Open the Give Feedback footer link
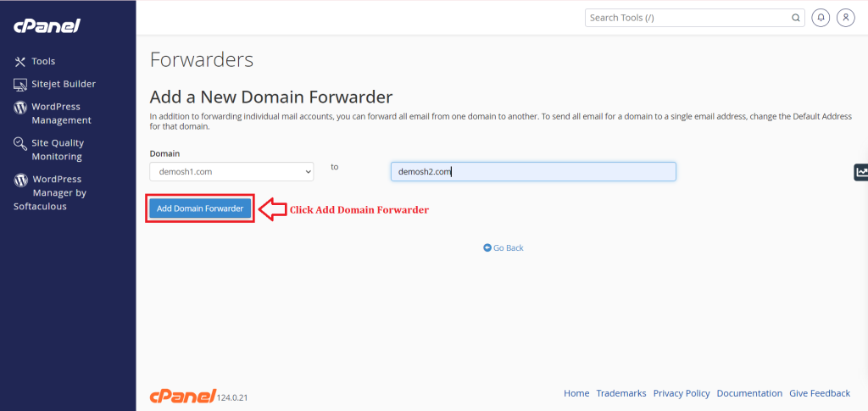The height and width of the screenshot is (411, 868). pyautogui.click(x=820, y=393)
